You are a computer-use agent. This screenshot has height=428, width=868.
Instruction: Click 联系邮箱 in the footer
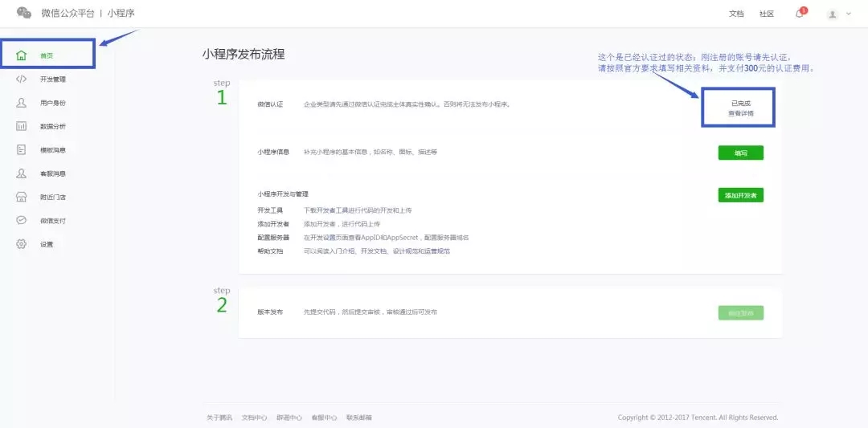(x=358, y=418)
